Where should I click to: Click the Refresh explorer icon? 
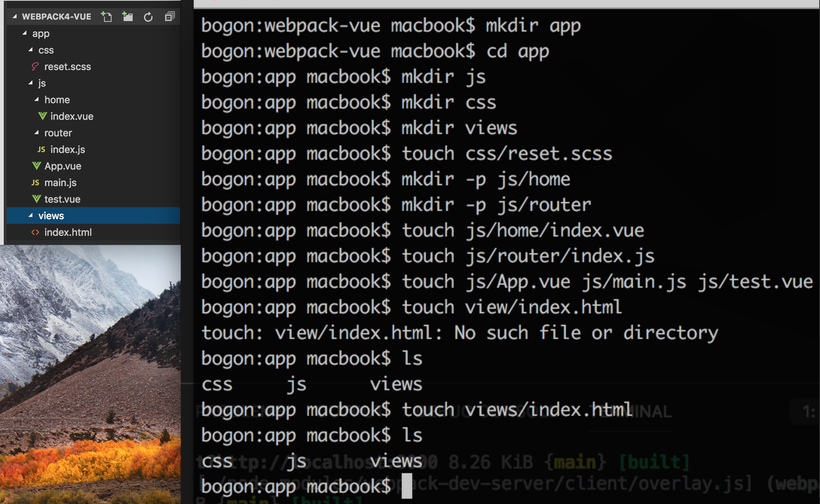148,17
